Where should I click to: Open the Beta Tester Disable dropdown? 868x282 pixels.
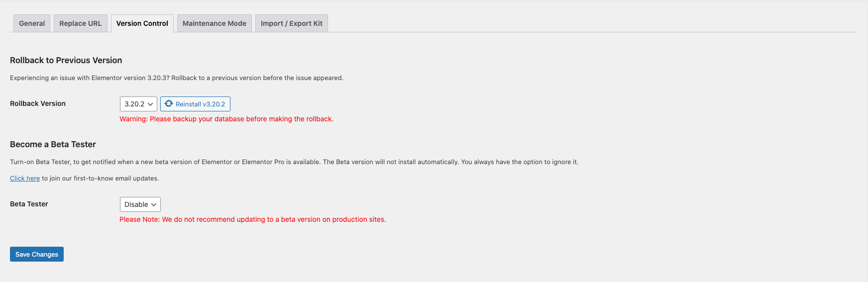[x=140, y=204]
